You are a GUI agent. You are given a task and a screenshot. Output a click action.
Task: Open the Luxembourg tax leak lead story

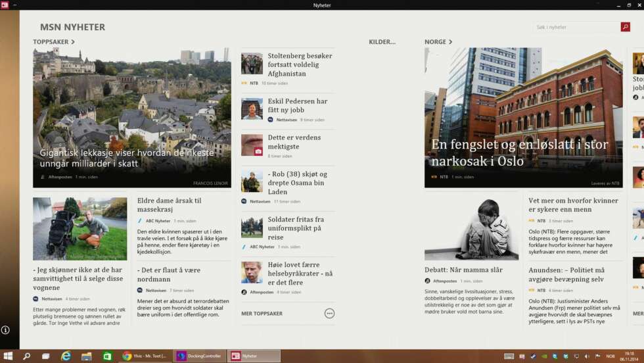click(132, 118)
